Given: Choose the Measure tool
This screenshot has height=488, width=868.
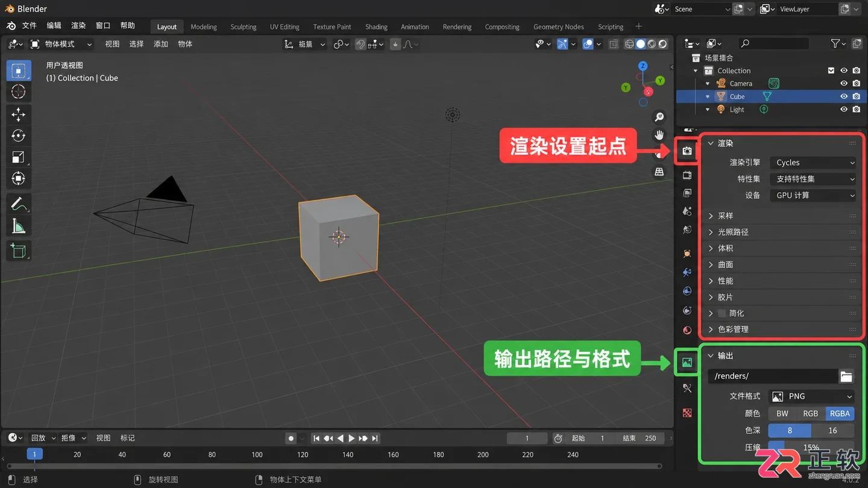Looking at the screenshot, I should coord(19,226).
